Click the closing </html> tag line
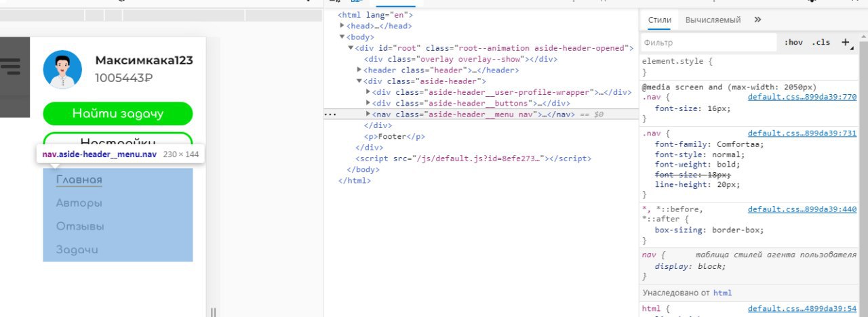Image resolution: width=868 pixels, height=317 pixels. [354, 181]
